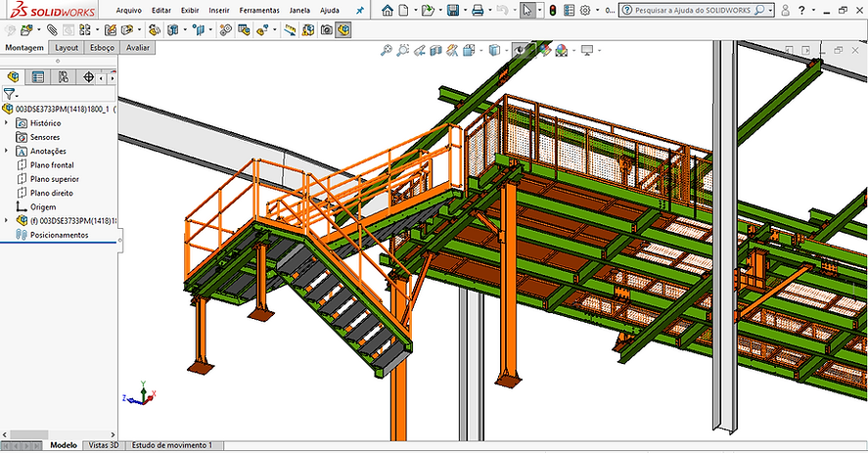Pin the menu bar with the pushpin

point(360,10)
